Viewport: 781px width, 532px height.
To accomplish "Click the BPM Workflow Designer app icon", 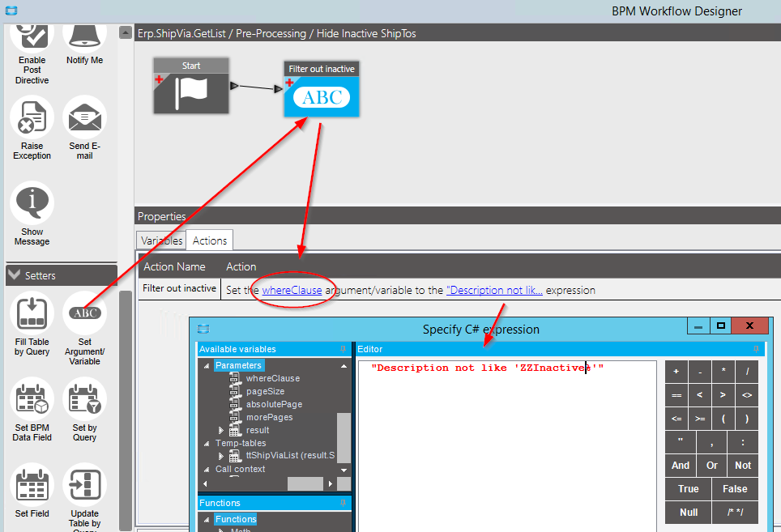I will [x=11, y=11].
